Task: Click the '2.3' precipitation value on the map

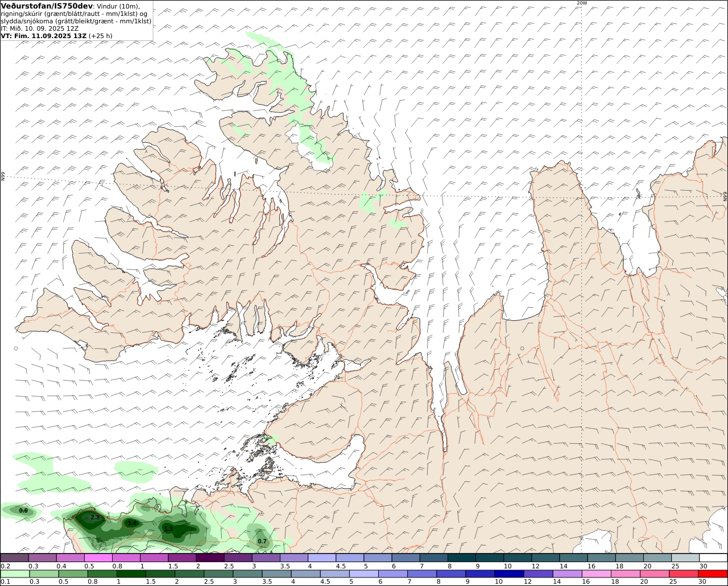Action: (94, 518)
